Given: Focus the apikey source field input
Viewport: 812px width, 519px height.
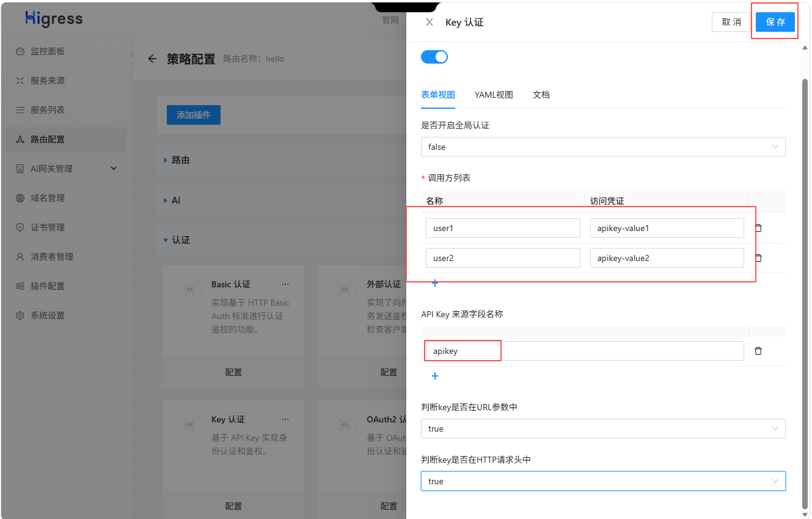Looking at the screenshot, I should tap(585, 351).
